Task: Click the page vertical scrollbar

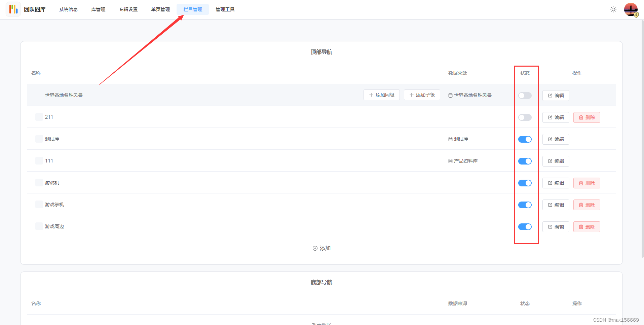Action: (642, 140)
